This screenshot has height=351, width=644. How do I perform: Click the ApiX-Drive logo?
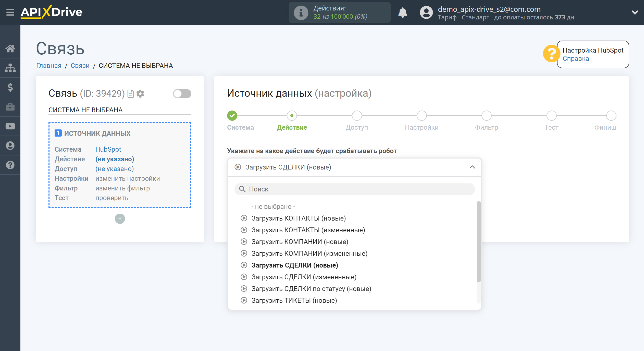click(x=52, y=12)
